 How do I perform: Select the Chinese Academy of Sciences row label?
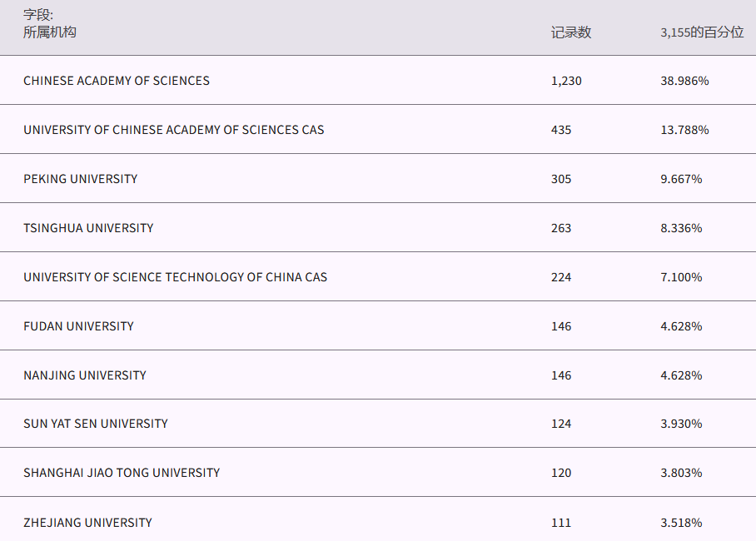[117, 81]
